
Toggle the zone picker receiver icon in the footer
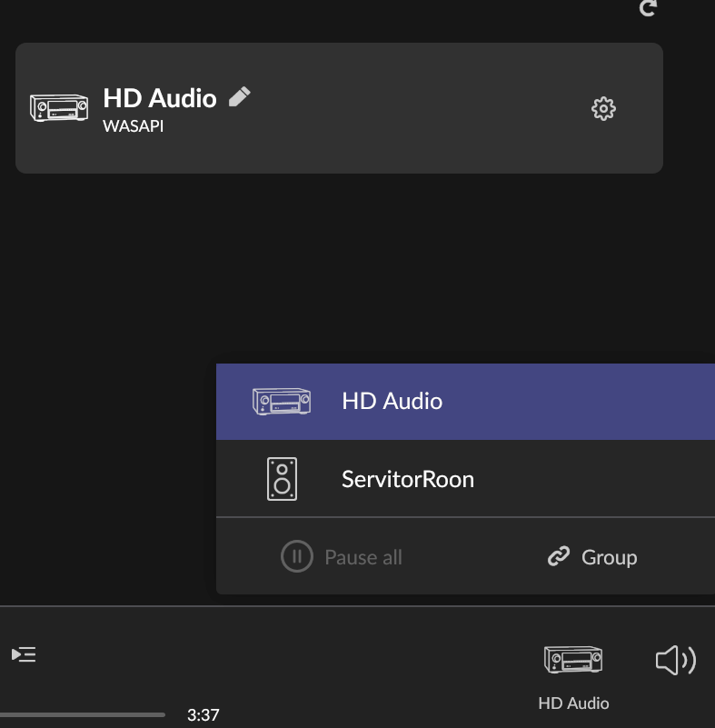click(572, 660)
